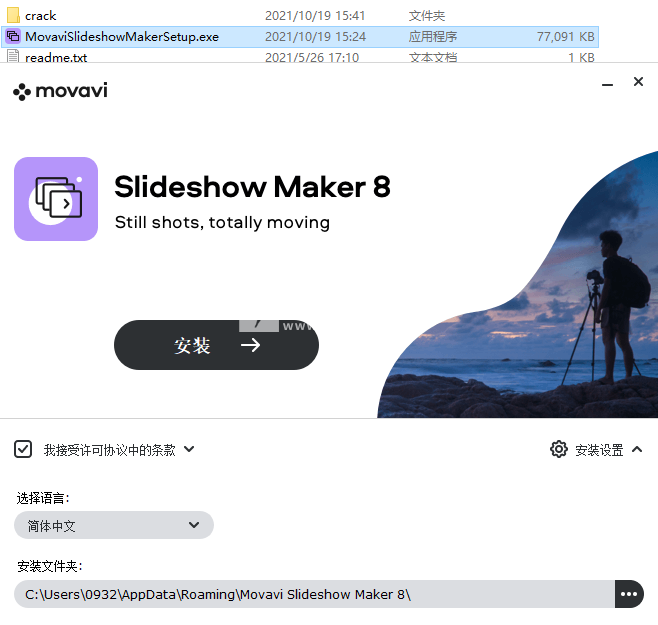The height and width of the screenshot is (625, 658).
Task: Click the 选择语言 label
Action: click(43, 498)
